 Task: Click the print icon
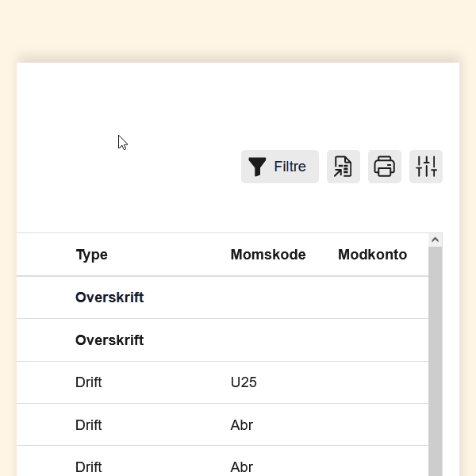pyautogui.click(x=385, y=167)
